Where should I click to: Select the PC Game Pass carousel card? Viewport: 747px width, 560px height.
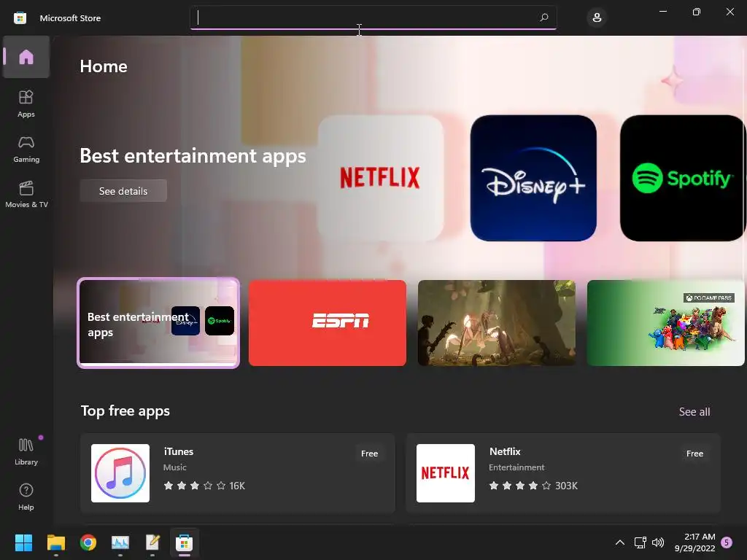point(665,323)
